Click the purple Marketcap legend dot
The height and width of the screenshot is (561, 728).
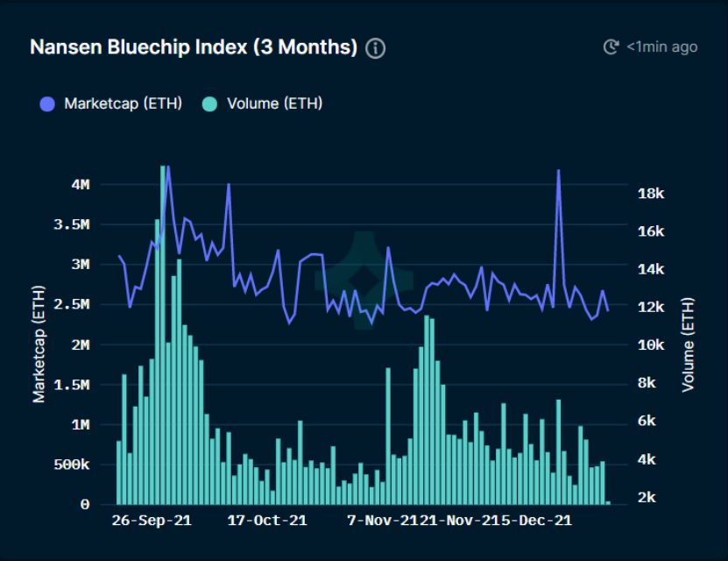coord(47,104)
